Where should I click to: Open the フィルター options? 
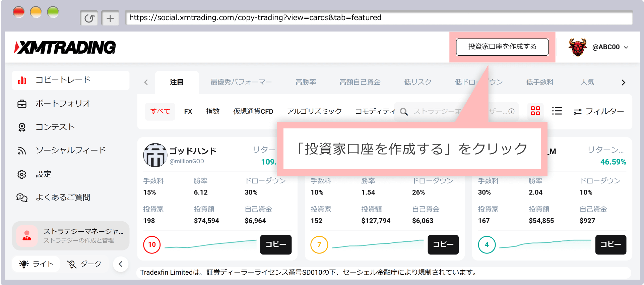pos(599,111)
